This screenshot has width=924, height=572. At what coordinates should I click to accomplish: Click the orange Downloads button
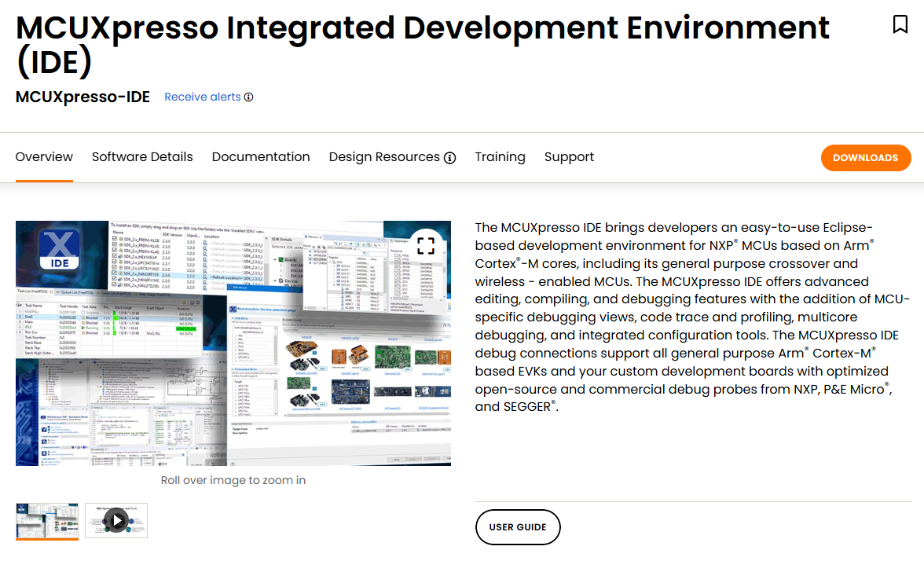pos(866,158)
